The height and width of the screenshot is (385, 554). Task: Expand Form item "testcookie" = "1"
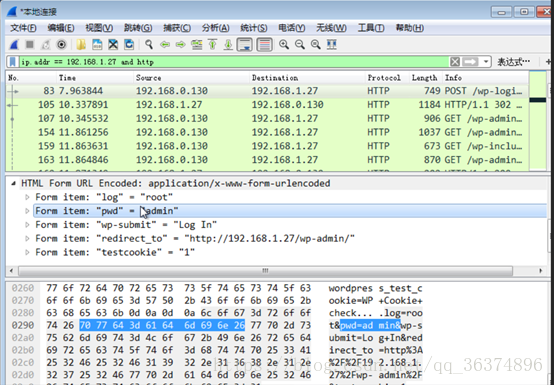[x=27, y=252]
